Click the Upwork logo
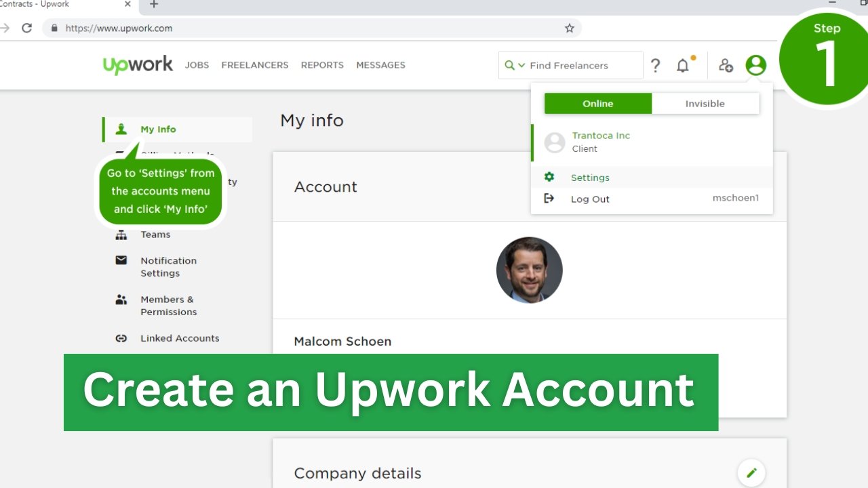Image resolution: width=868 pixels, height=488 pixels. point(138,65)
